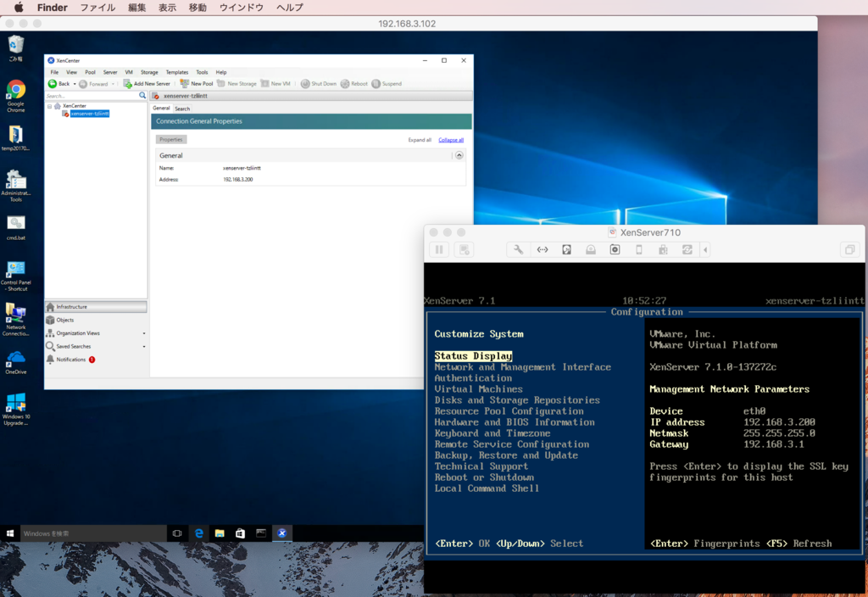Image resolution: width=868 pixels, height=597 pixels.
Task: Click the Pause button in XenServer710 window
Action: tap(439, 250)
